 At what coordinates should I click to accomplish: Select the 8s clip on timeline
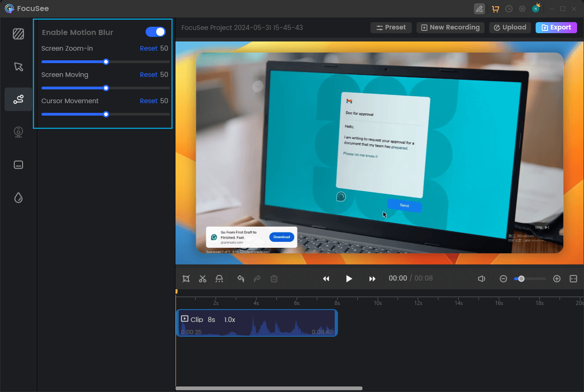(x=257, y=323)
